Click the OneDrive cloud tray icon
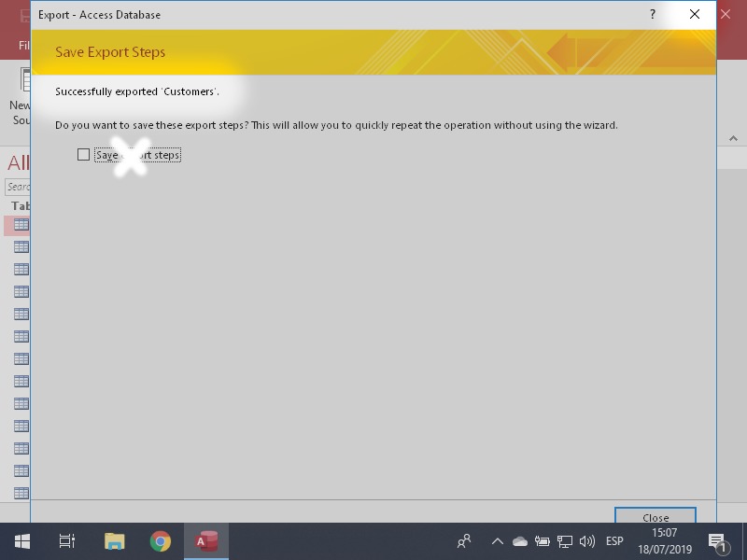Image resolution: width=747 pixels, height=560 pixels. [520, 541]
